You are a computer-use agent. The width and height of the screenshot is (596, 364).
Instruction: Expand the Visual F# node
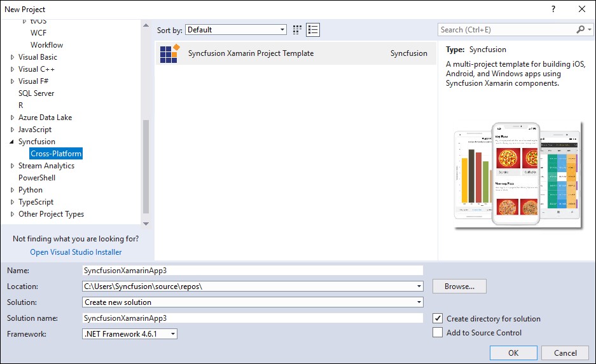coord(12,81)
